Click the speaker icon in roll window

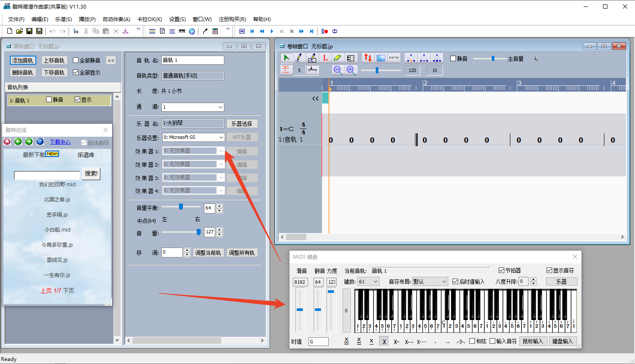[536, 59]
